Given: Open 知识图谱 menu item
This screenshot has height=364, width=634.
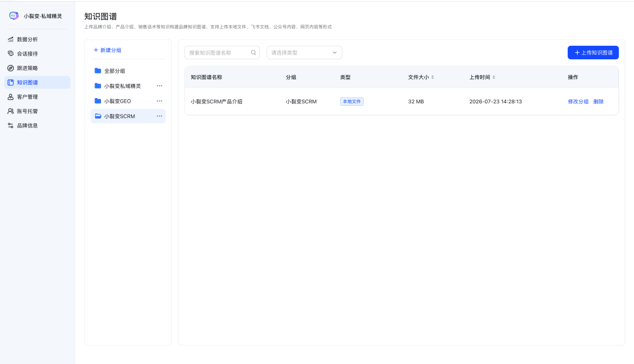Looking at the screenshot, I should [x=37, y=83].
